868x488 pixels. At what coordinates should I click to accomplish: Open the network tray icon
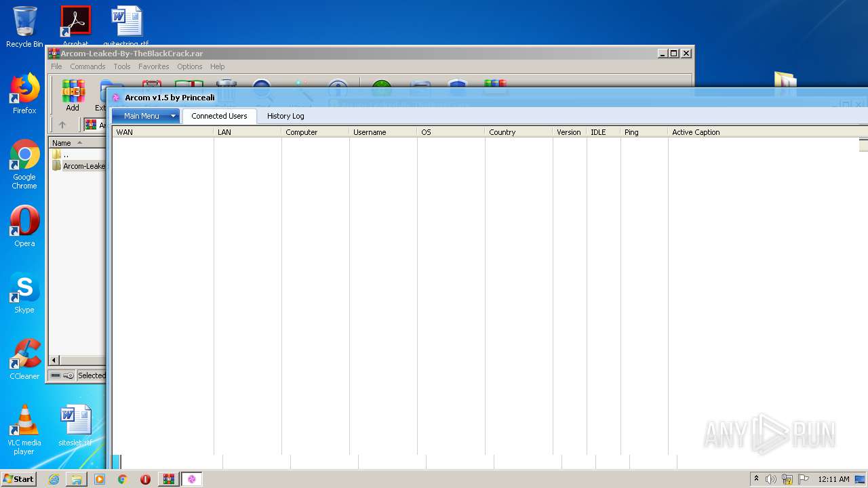pos(787,479)
